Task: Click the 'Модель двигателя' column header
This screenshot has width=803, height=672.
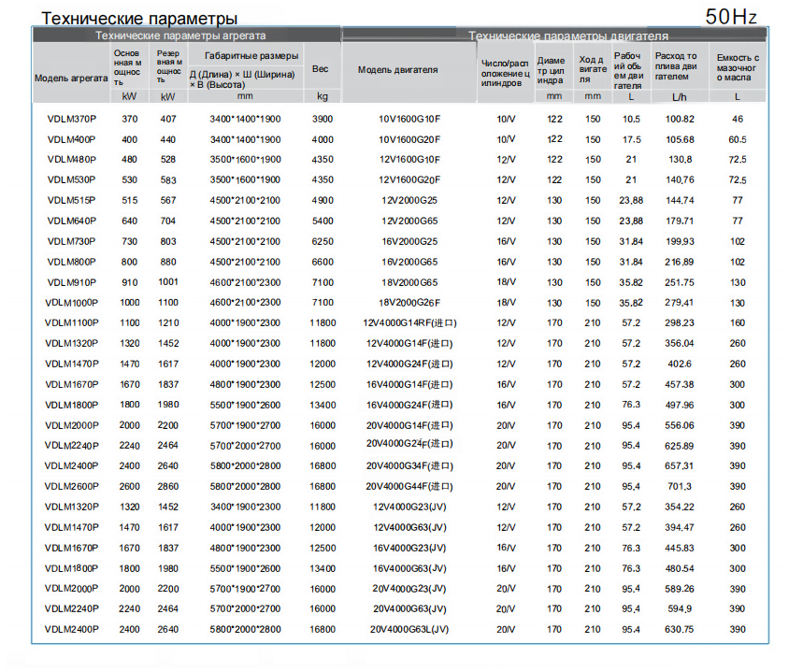Action: coord(397,70)
